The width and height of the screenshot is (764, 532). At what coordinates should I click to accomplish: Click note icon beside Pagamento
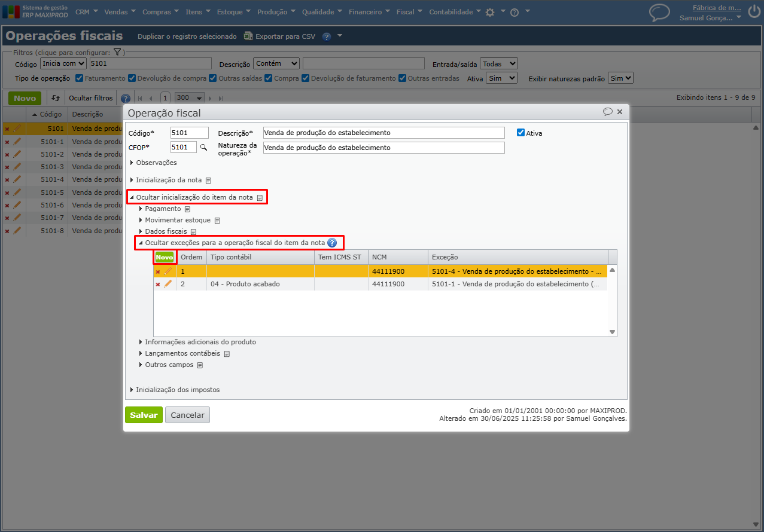click(187, 209)
